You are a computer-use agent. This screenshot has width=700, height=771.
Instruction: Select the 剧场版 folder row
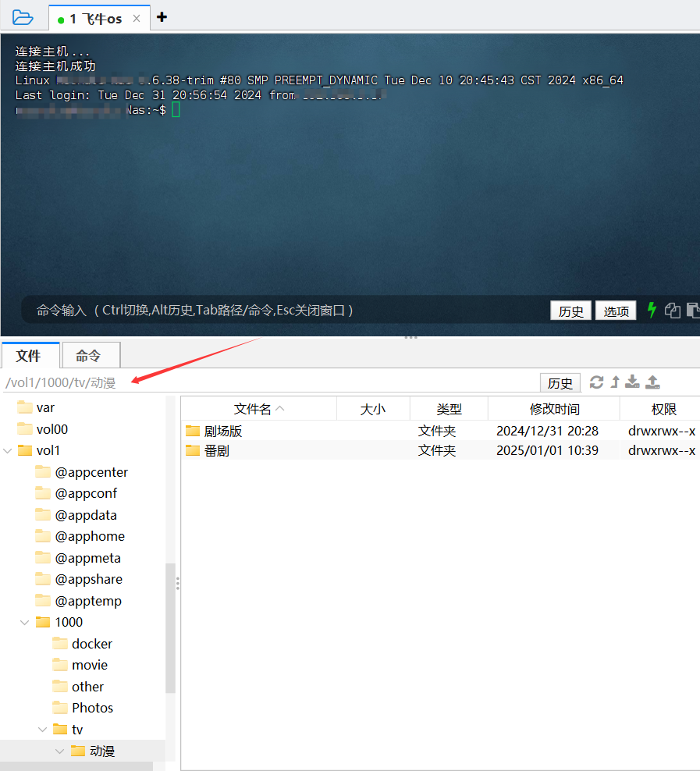[440, 432]
